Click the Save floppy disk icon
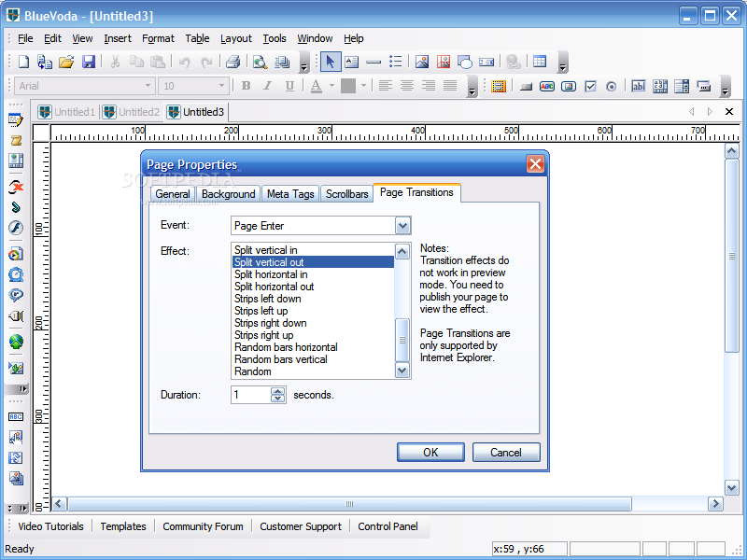Image resolution: width=747 pixels, height=560 pixels. click(89, 62)
